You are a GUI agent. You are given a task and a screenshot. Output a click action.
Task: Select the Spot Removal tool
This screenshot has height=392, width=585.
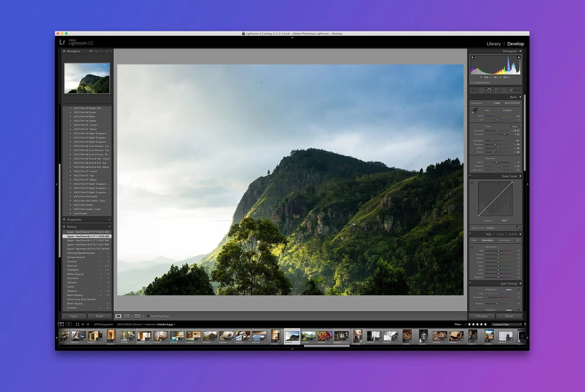pyautogui.click(x=482, y=90)
